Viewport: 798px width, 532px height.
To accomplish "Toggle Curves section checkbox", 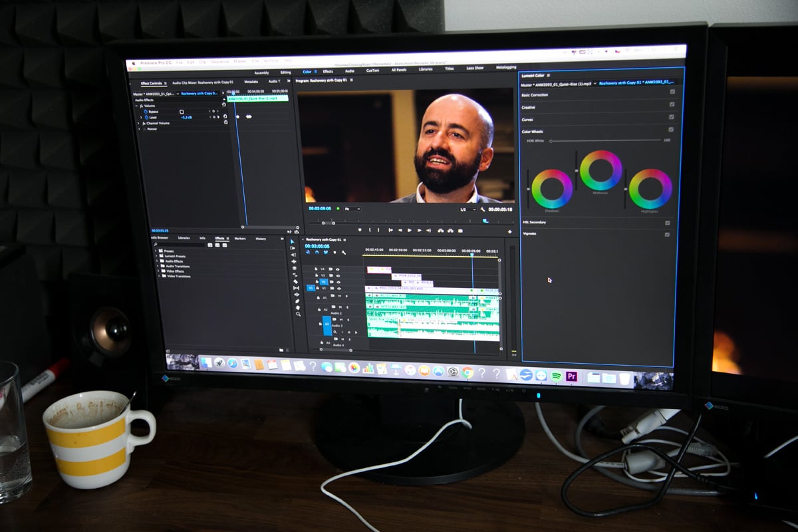I will [x=672, y=117].
